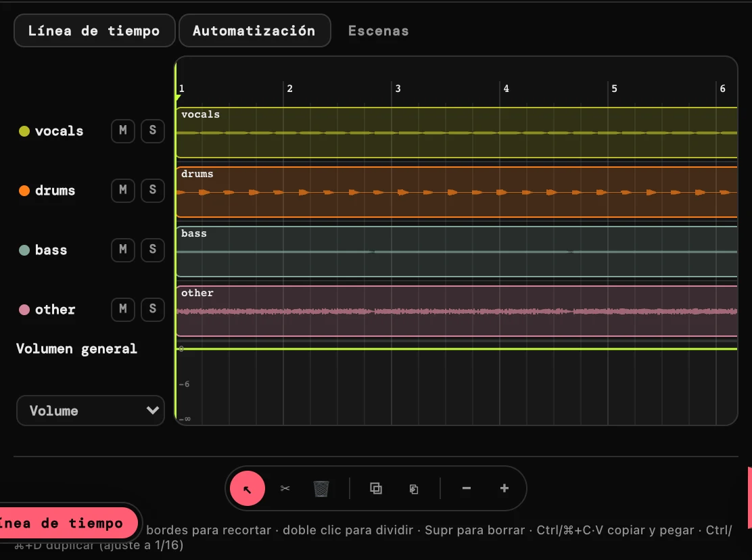This screenshot has height=560, width=752.
Task: Mute the drums track
Action: [x=123, y=190]
